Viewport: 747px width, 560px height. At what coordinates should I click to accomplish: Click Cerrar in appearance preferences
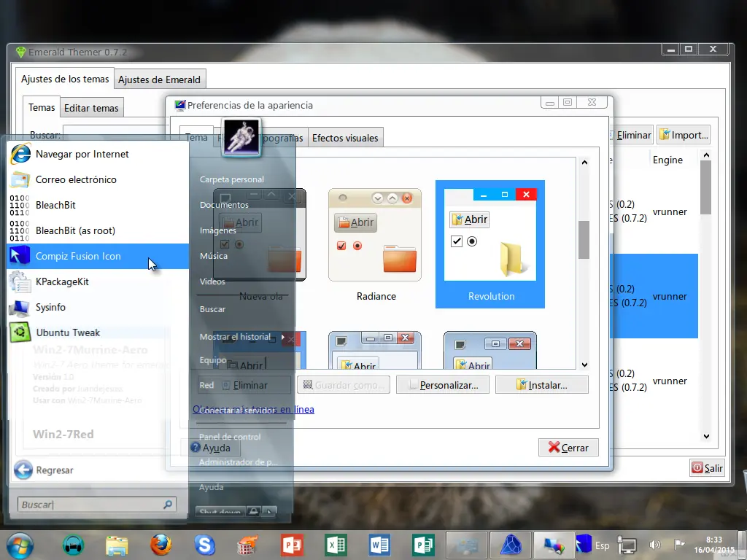pos(568,448)
